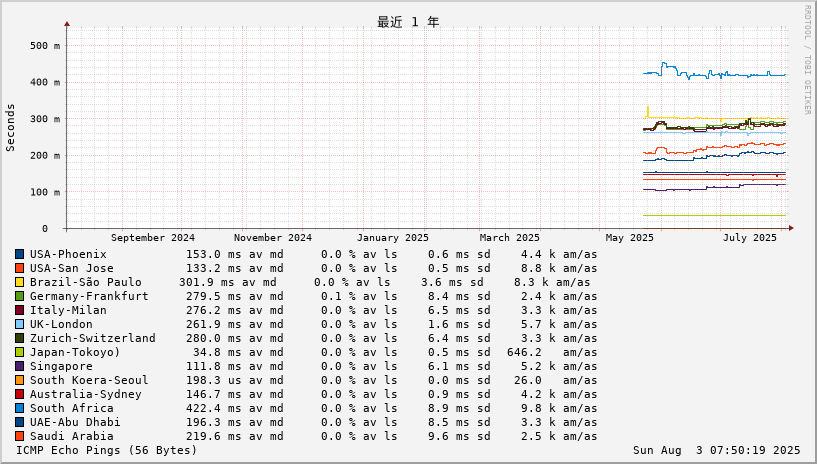Click the Germany-Frankfurt green legend swatch
This screenshot has width=817, height=464.
[19, 296]
